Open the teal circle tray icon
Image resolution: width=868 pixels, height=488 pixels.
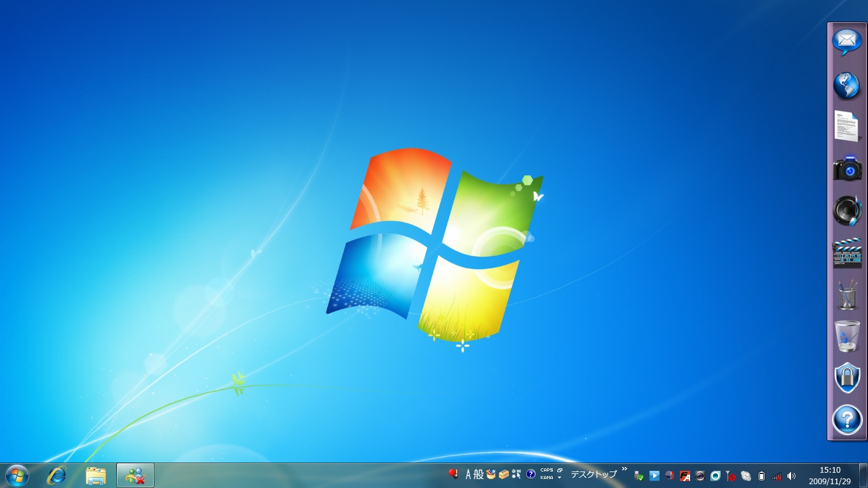[x=715, y=475]
